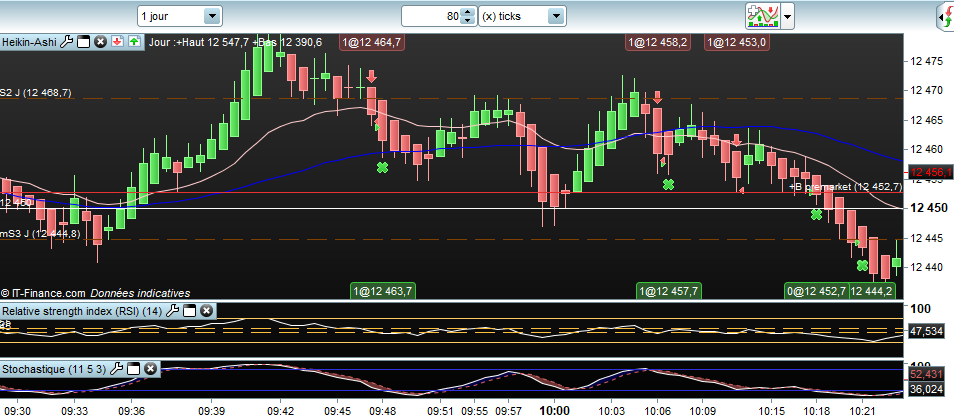This screenshot has height=419, width=954.
Task: Maximize the RSI panel window icon
Action: 189,311
